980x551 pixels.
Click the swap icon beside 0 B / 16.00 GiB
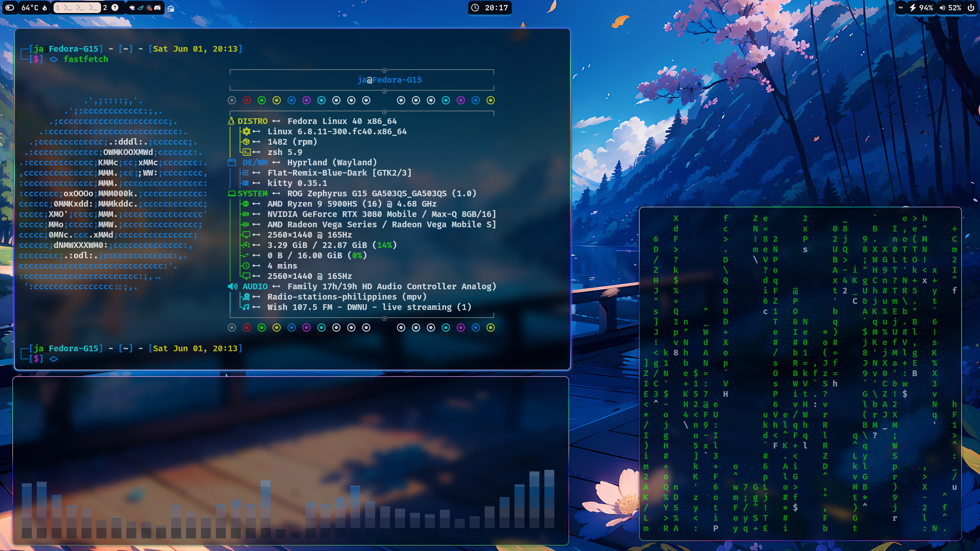coord(246,255)
